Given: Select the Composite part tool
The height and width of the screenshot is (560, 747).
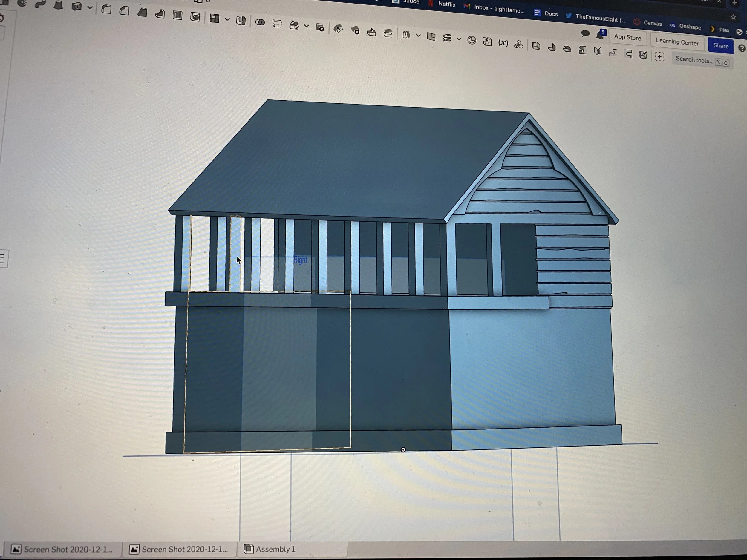Looking at the screenshot, I should click(519, 44).
